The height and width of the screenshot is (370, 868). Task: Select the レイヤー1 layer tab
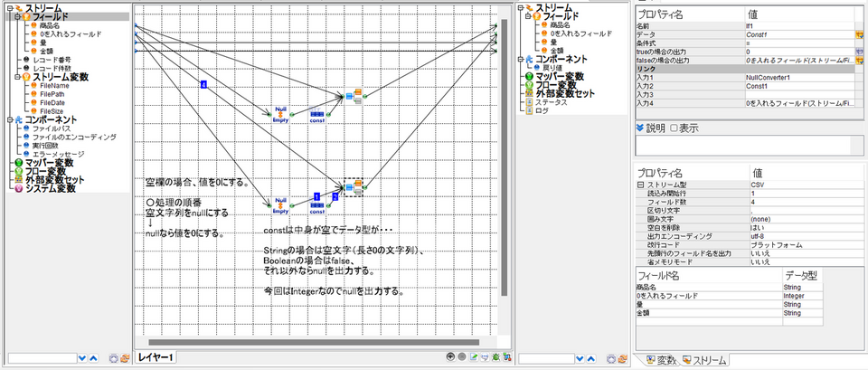click(156, 357)
